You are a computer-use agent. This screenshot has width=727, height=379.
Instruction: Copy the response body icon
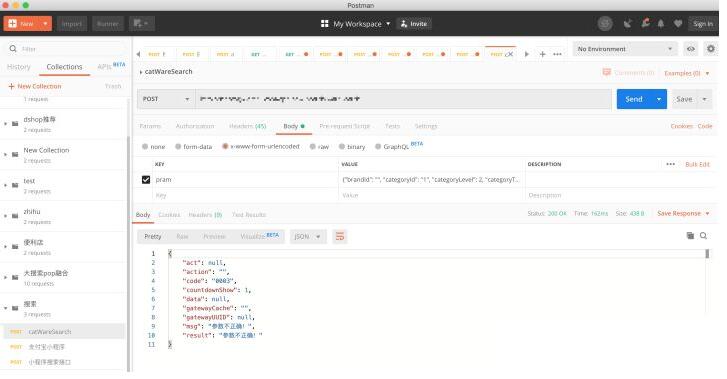point(690,236)
